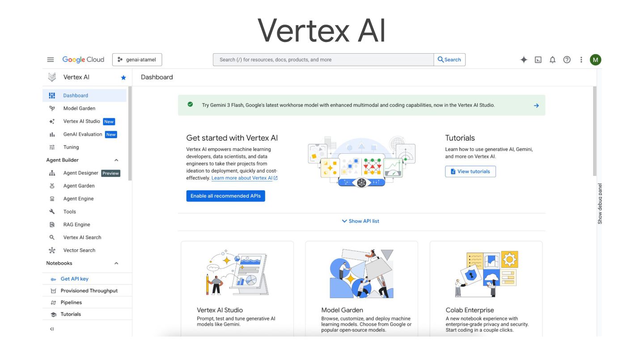The width and height of the screenshot is (644, 362).
Task: Open the genai-atamel project selector
Action: coord(137,59)
